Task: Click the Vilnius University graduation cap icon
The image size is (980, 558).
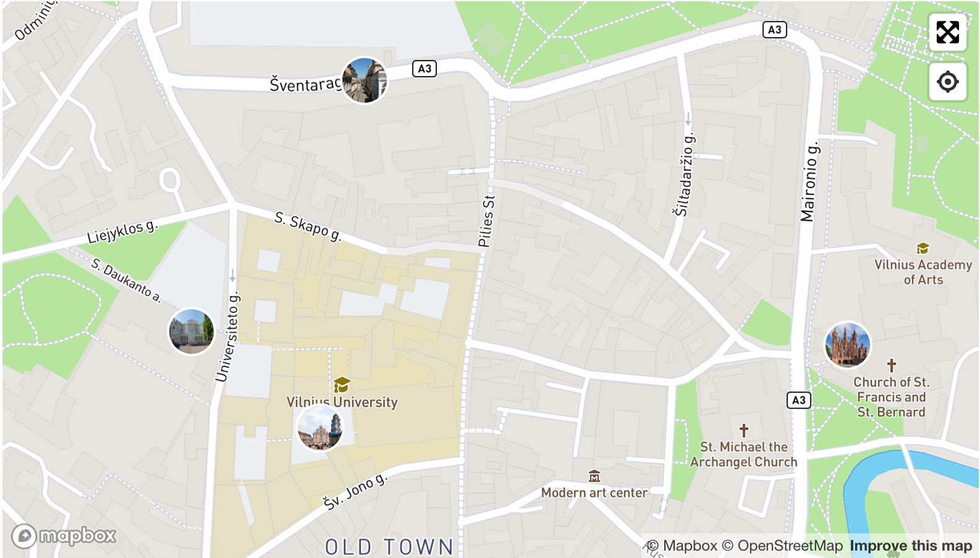Action: [x=342, y=385]
